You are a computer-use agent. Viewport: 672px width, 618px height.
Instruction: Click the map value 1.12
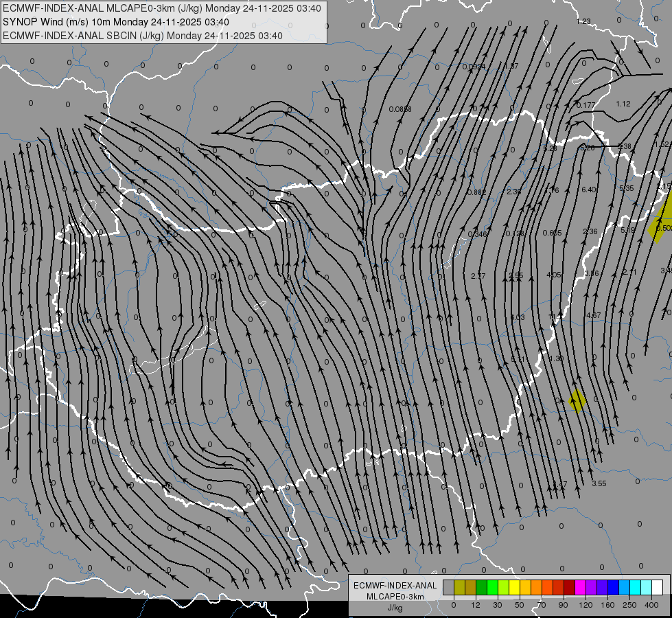click(623, 104)
